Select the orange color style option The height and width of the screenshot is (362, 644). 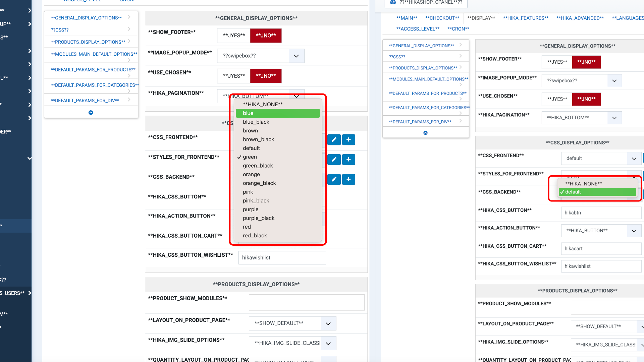251,174
